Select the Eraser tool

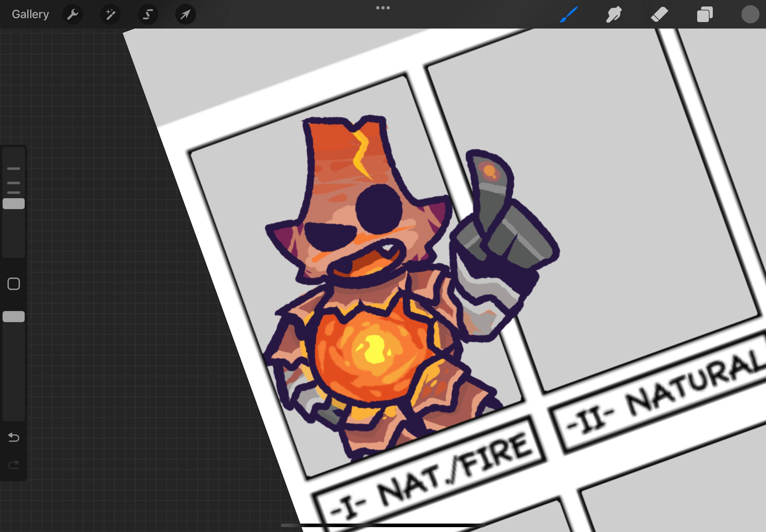(x=659, y=14)
